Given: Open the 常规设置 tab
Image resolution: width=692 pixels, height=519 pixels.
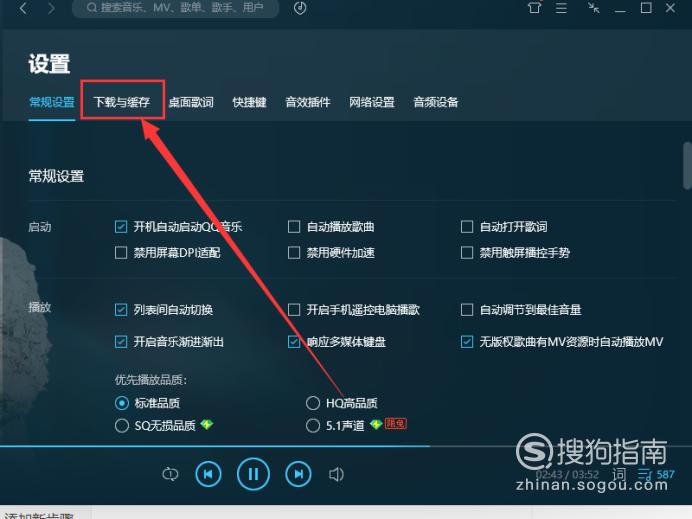Looking at the screenshot, I should click(52, 102).
